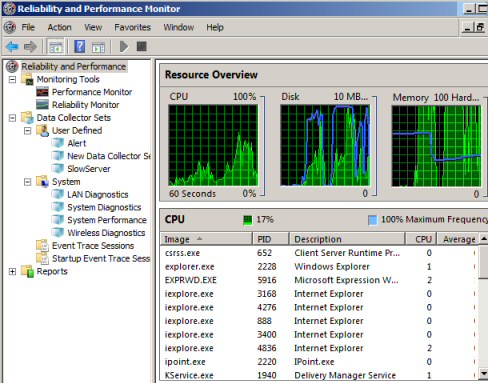488x383 pixels.
Task: Toggle the Show/Hide Console Tree icon
Action: [x=56, y=47]
